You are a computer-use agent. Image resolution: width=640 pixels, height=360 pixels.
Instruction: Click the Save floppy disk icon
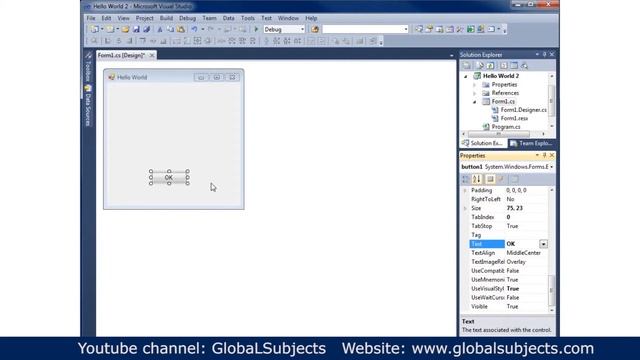pyautogui.click(x=136, y=29)
